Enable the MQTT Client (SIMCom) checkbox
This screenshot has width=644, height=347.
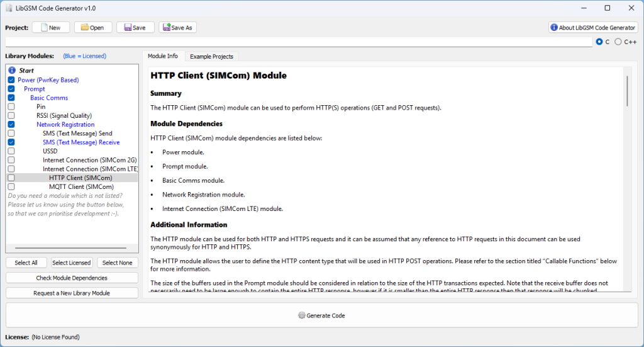click(11, 186)
